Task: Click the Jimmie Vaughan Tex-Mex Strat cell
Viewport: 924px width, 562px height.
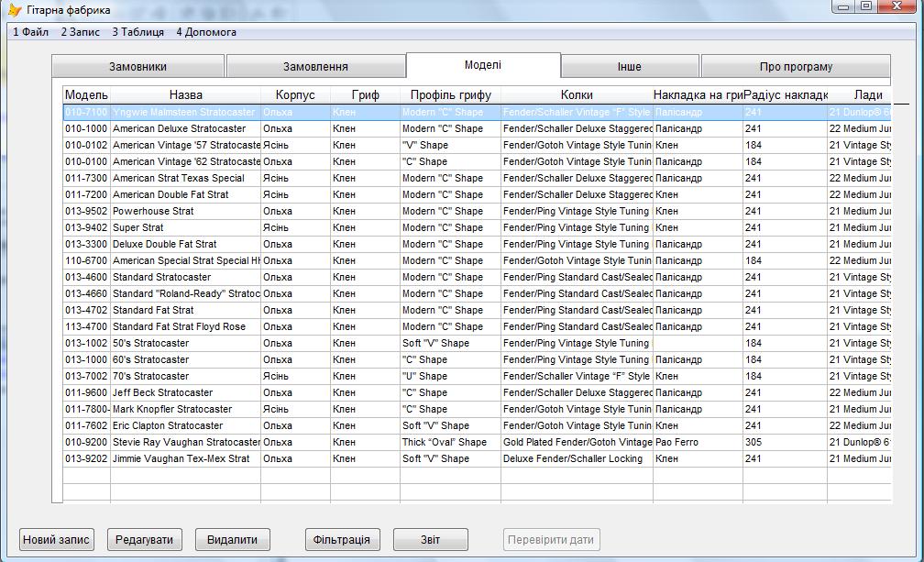Action: (185, 458)
